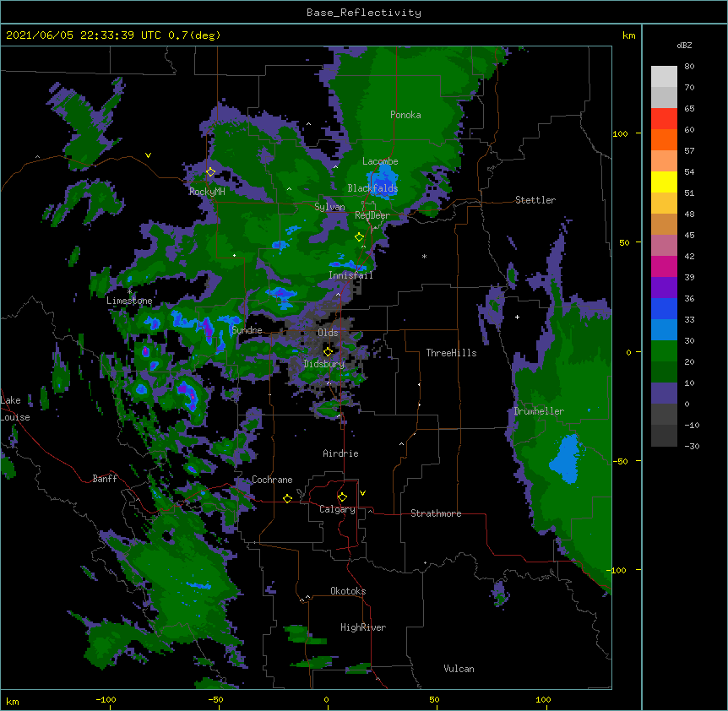Pick the magenta 42 dBZ legend swatch
The image size is (728, 711).
(x=664, y=266)
